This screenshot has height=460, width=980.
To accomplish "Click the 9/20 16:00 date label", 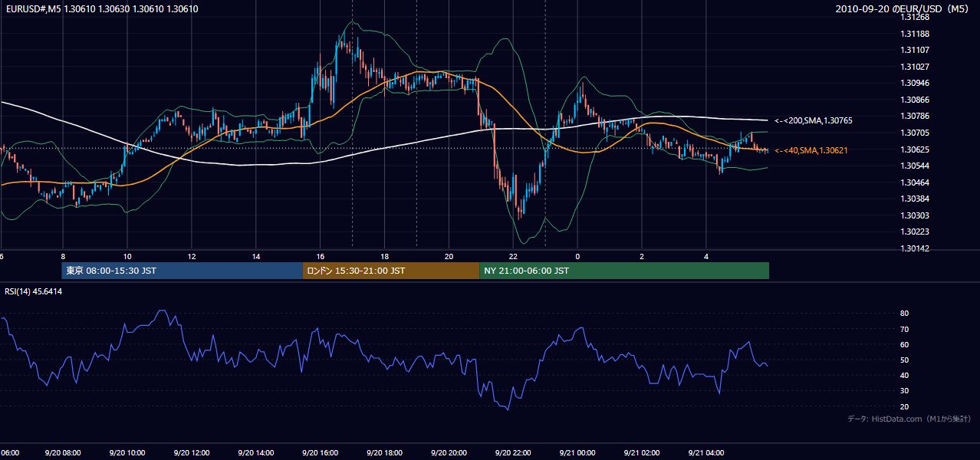I will (321, 453).
